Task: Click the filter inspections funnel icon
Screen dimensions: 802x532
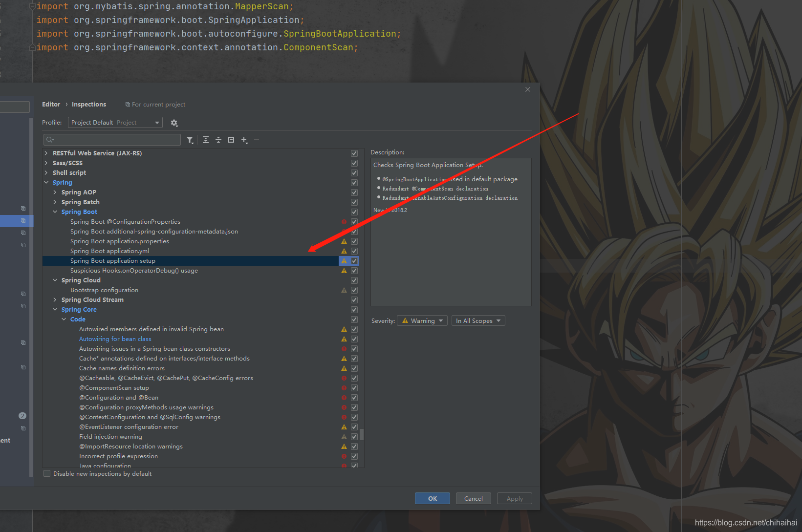Action: (190, 140)
